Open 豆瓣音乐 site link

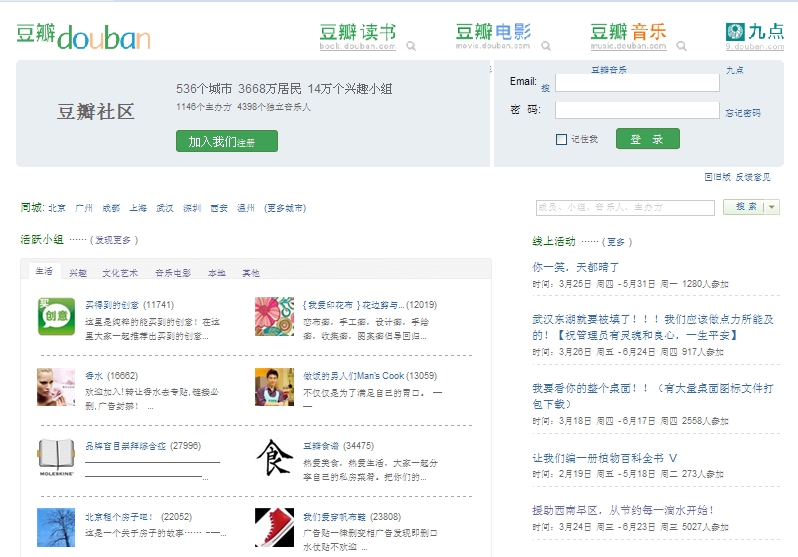pos(628,36)
